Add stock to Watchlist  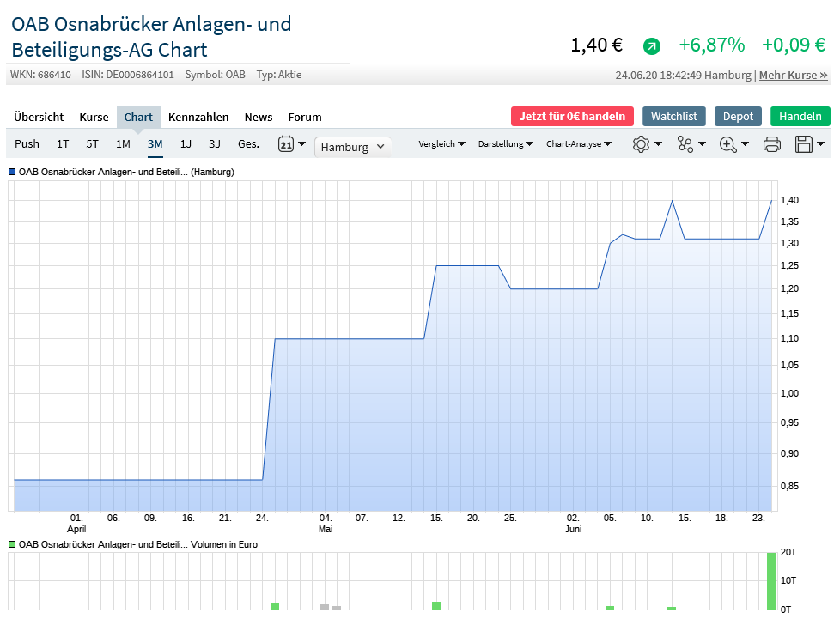click(673, 117)
